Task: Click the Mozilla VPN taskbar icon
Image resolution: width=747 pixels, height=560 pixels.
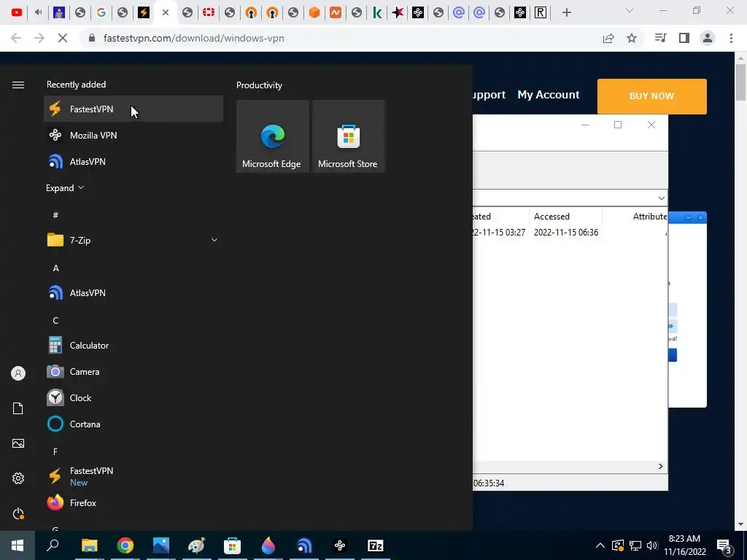Action: [340, 545]
